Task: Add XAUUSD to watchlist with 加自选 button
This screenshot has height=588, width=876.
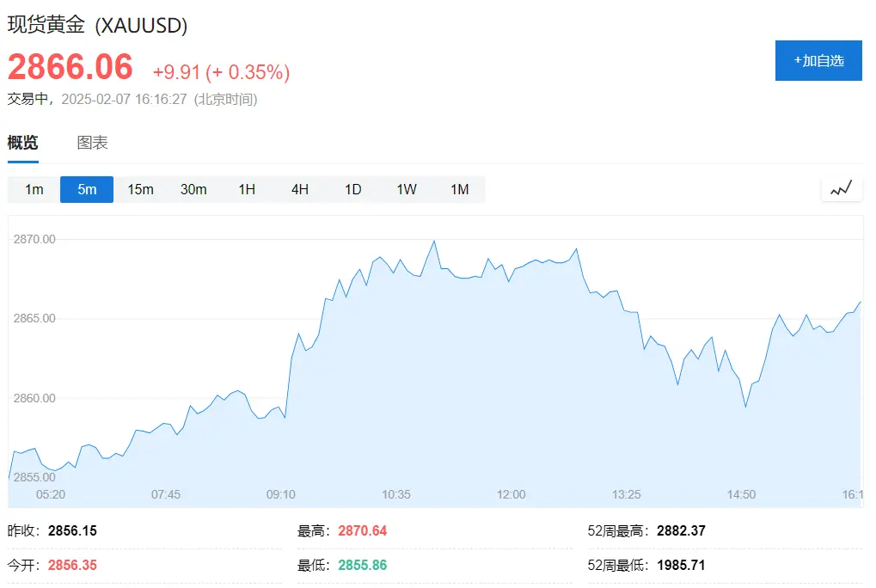Action: pyautogui.click(x=818, y=60)
